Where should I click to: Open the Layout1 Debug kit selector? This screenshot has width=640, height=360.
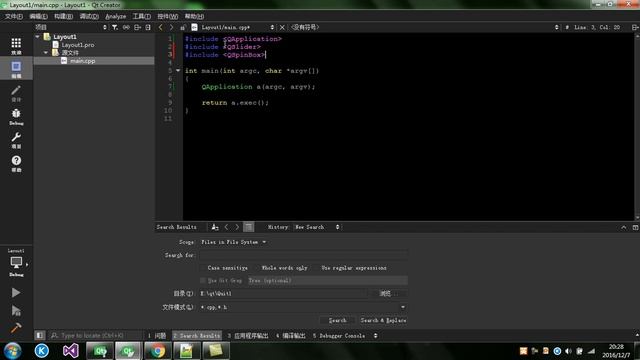[x=16, y=263]
